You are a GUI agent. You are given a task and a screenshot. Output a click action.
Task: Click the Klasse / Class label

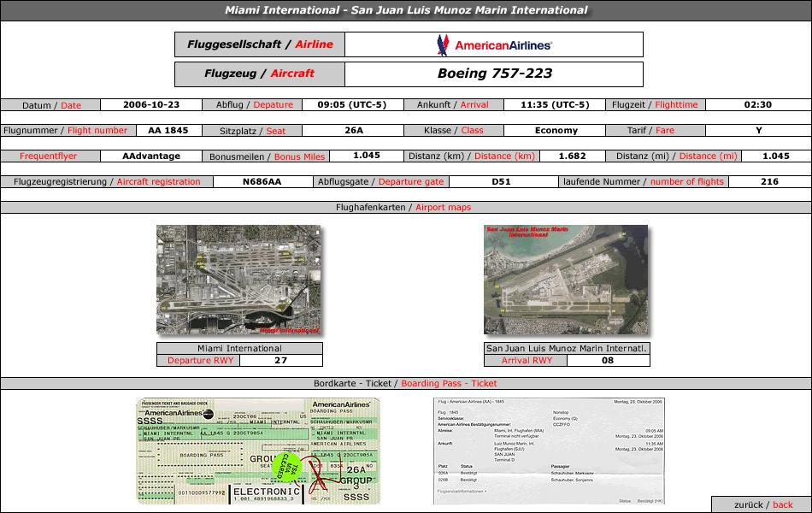pos(454,131)
